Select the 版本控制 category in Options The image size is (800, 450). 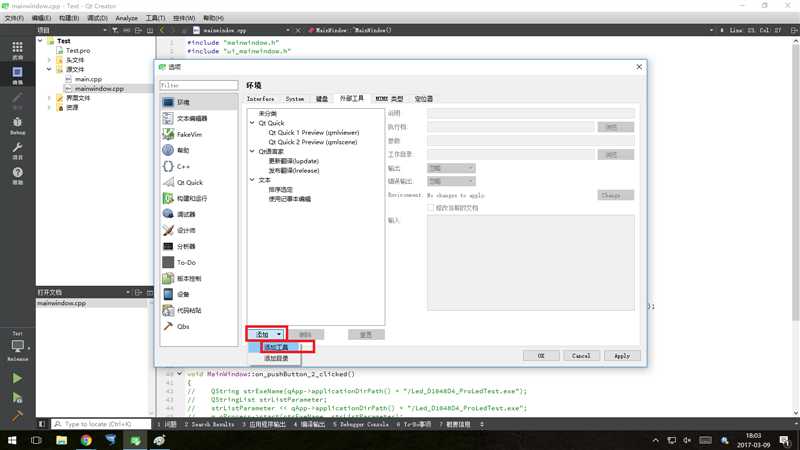(198, 278)
